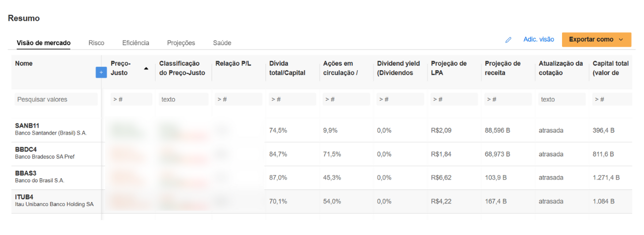Open the Exportar como button
The image size is (644, 235).
[596, 40]
